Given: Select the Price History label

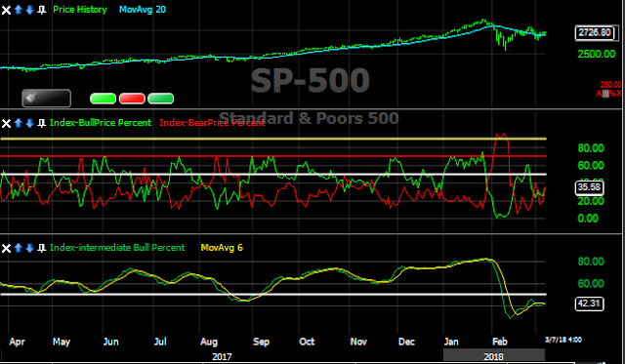Looking at the screenshot, I should click(x=80, y=10).
